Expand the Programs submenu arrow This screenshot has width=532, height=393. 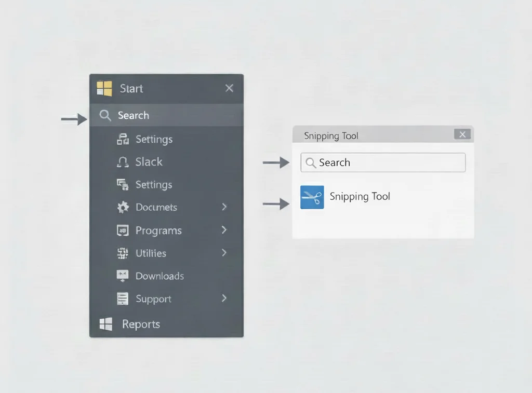click(x=224, y=230)
